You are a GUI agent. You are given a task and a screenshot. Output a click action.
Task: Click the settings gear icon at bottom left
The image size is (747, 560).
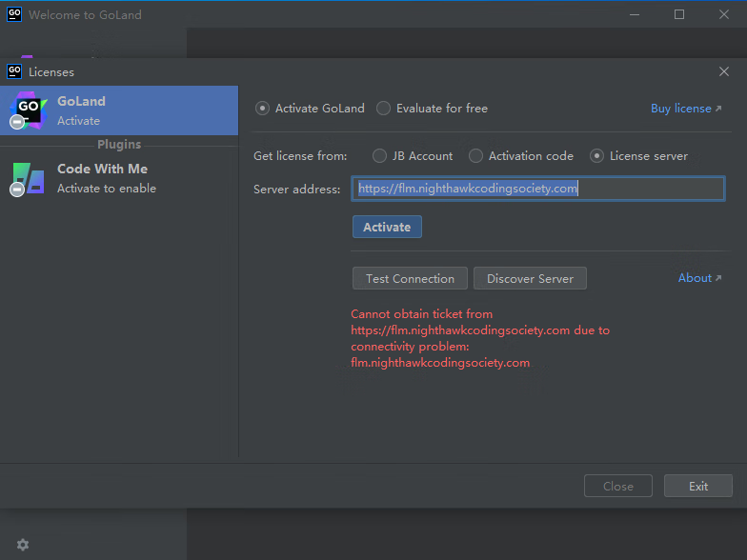point(23,545)
